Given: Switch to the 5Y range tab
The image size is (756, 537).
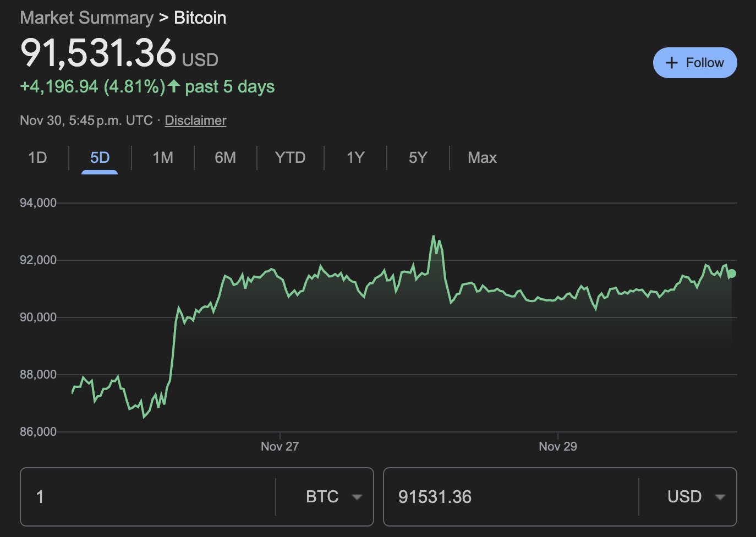Looking at the screenshot, I should tap(418, 158).
